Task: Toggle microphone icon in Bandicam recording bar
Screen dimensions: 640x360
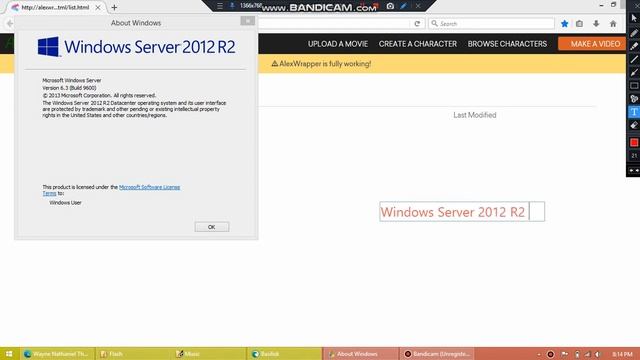Action: [x=232, y=6]
